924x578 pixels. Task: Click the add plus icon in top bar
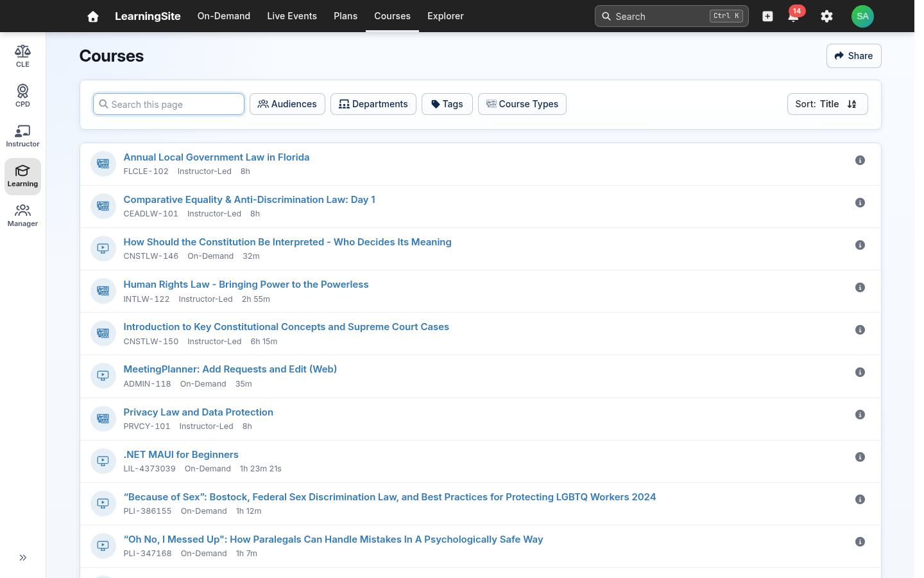point(767,16)
